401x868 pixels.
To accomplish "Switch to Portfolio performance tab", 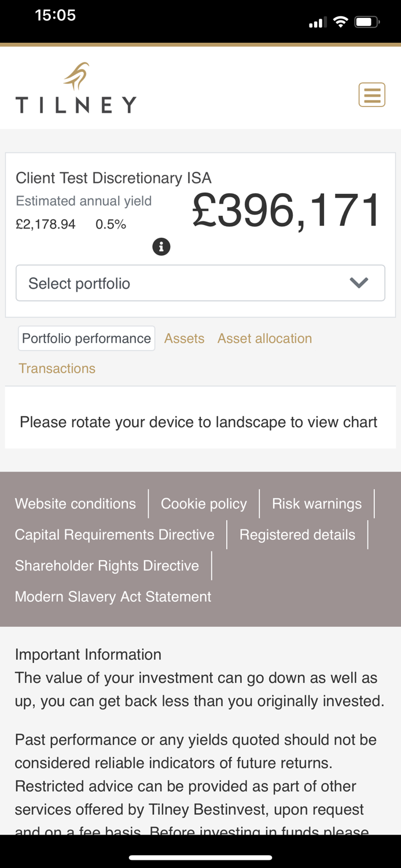I will point(86,339).
